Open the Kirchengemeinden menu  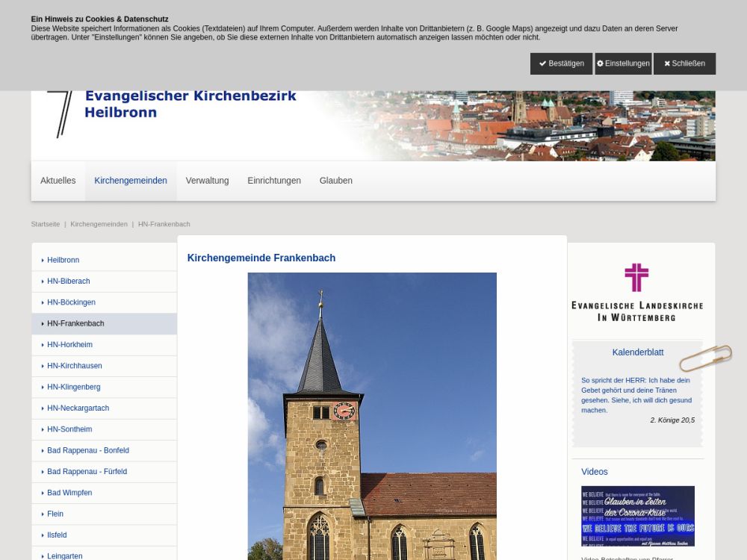click(x=131, y=181)
